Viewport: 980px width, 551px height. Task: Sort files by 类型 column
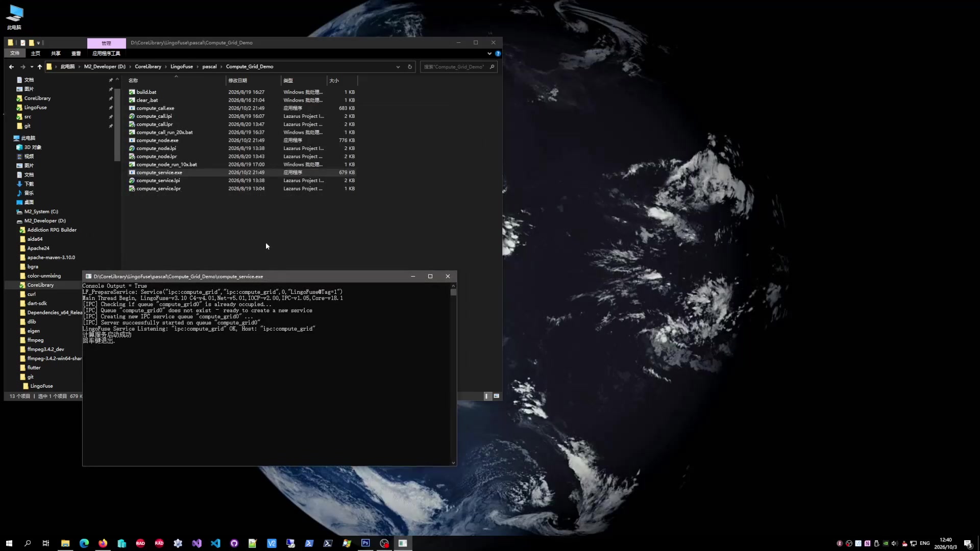[x=304, y=81]
